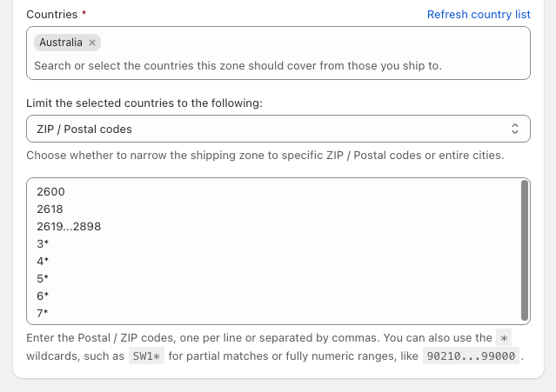This screenshot has width=556, height=392.
Task: Click the 4* wildcard line
Action: (43, 261)
